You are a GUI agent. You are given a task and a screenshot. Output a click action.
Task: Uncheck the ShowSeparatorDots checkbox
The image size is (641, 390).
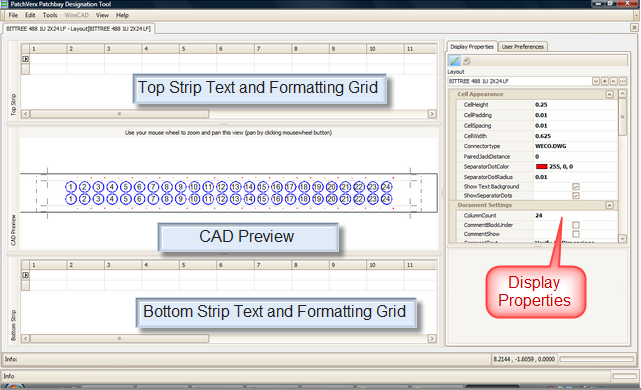tap(576, 195)
